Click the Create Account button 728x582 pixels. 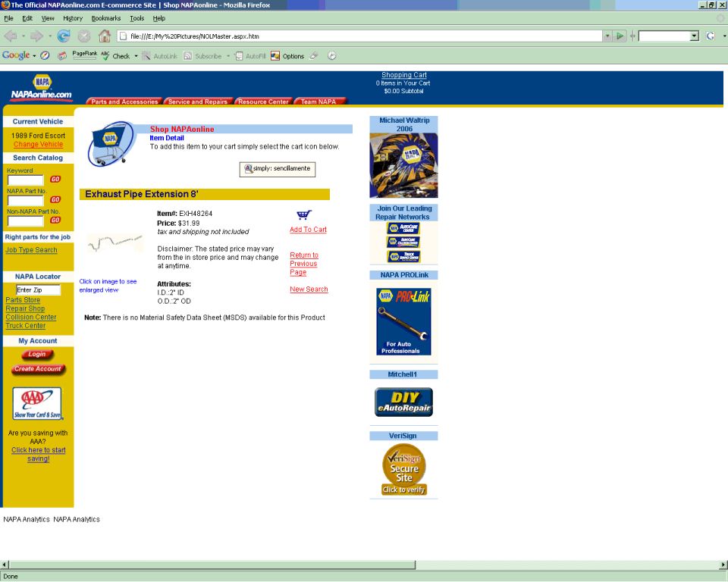click(x=38, y=370)
